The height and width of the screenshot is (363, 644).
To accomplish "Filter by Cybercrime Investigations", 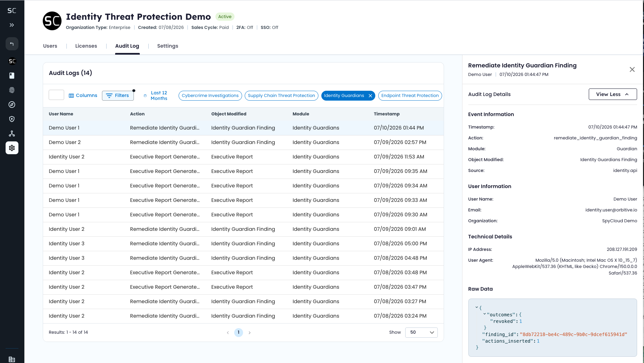I will point(210,96).
